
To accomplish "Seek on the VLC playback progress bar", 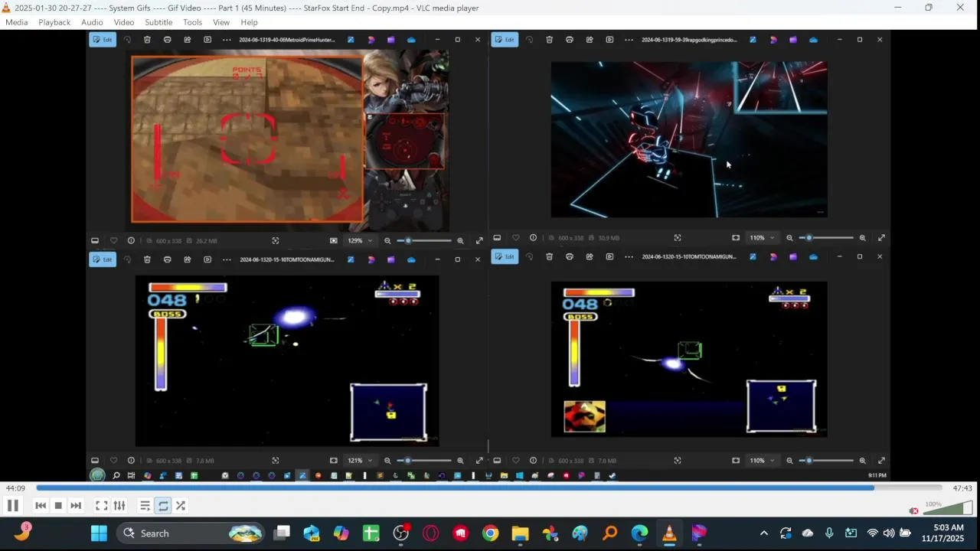I will (489, 487).
